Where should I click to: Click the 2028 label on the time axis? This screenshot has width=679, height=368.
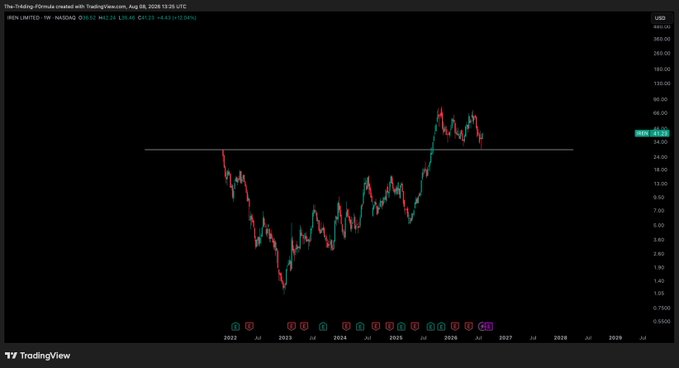coord(560,338)
